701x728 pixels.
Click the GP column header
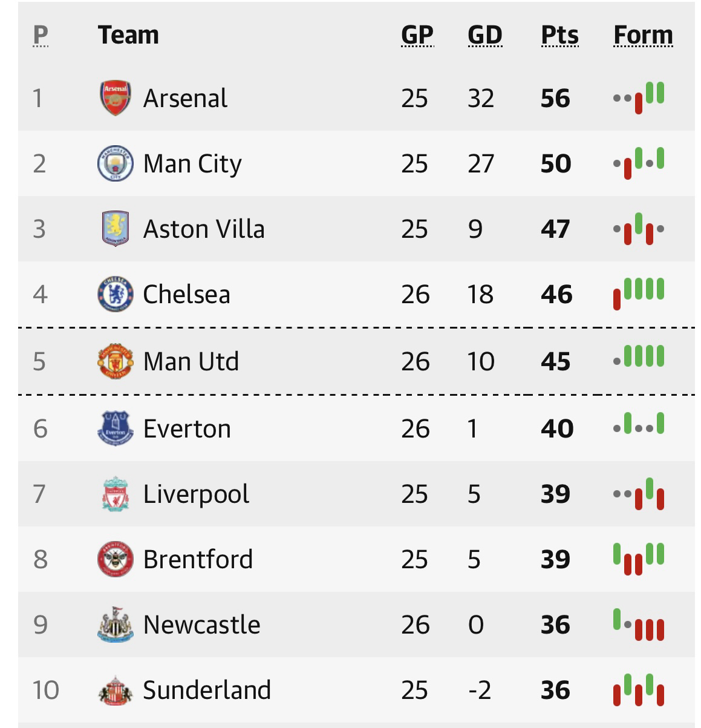(417, 35)
